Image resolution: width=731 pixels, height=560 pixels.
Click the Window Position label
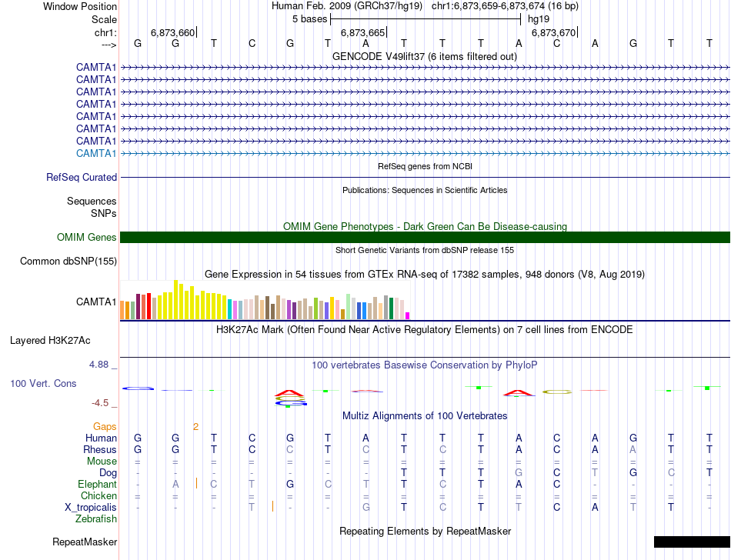pos(80,6)
